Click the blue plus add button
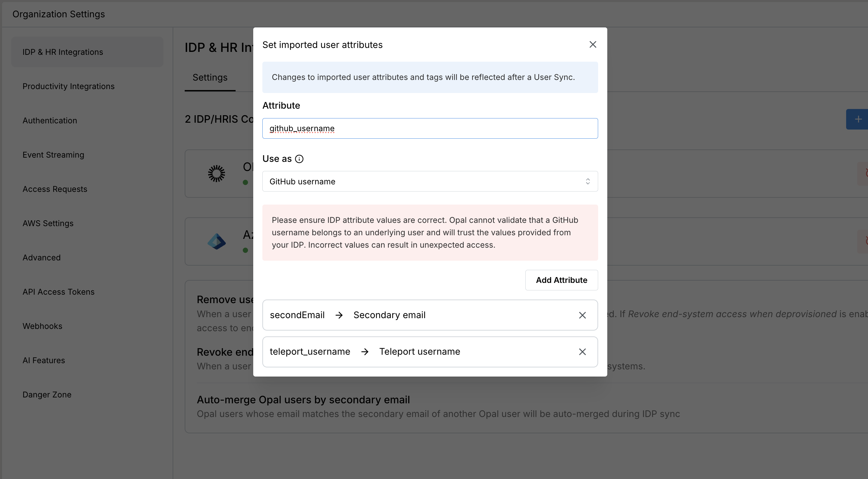The height and width of the screenshot is (479, 868). pyautogui.click(x=858, y=119)
